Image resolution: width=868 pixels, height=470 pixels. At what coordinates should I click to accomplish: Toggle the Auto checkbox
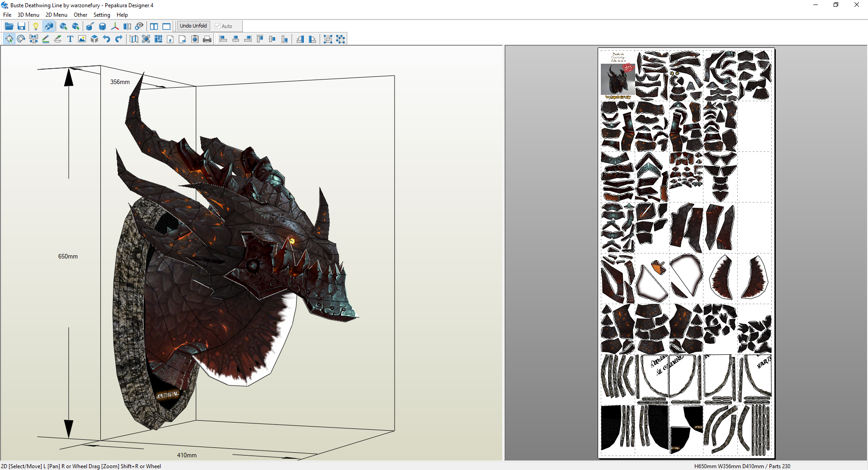coord(217,26)
